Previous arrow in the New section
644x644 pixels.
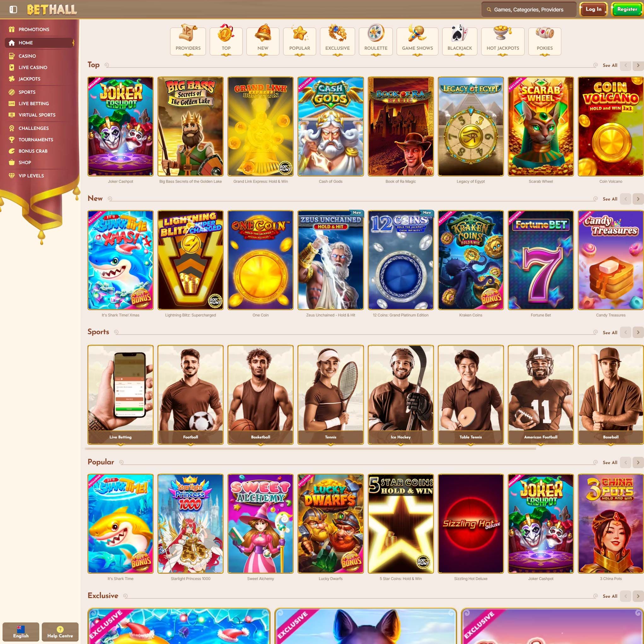click(x=625, y=199)
